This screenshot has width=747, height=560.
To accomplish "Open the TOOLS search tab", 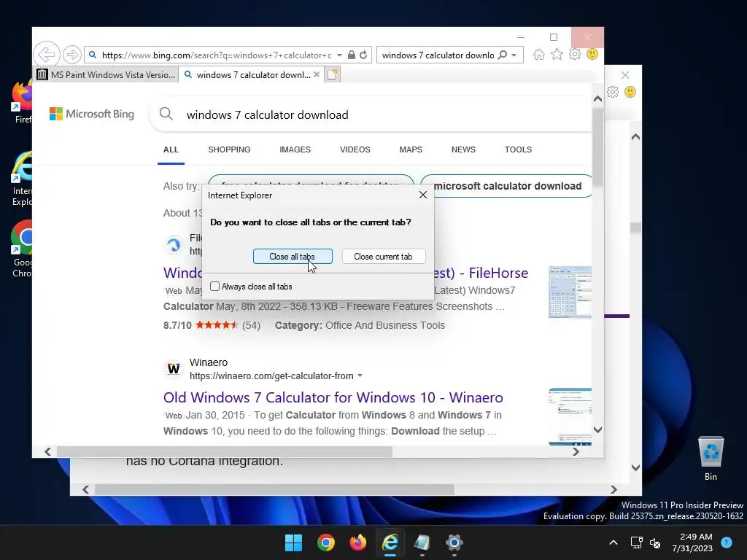I will coord(519,149).
